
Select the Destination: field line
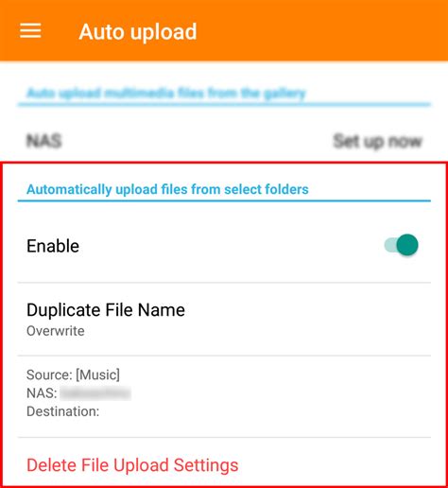click(x=63, y=411)
